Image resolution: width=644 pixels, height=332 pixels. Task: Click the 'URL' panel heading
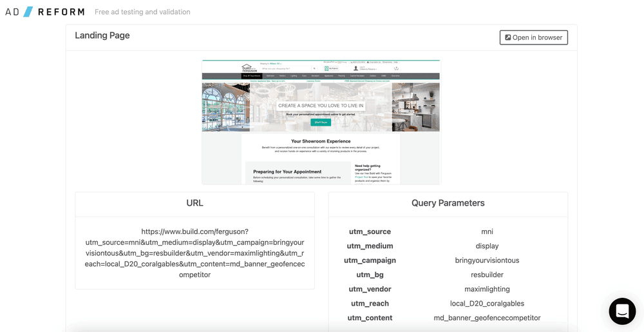194,203
